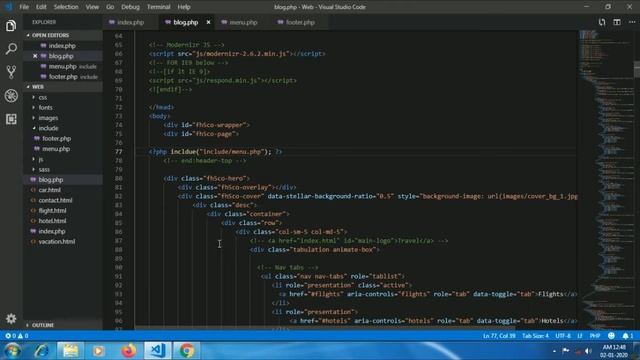Open the Explorer view icon
This screenshot has width=640, height=360.
[x=11, y=26]
